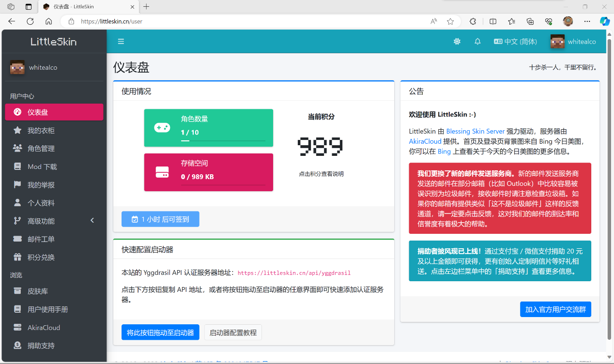Screen dimensions: 614x364
Task: Open notifications bell icon
Action: point(477,42)
